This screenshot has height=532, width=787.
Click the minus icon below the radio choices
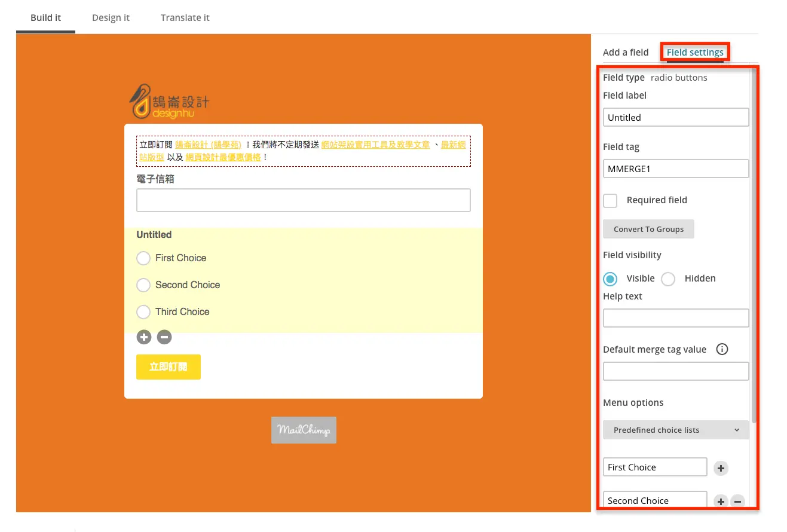[x=164, y=337]
